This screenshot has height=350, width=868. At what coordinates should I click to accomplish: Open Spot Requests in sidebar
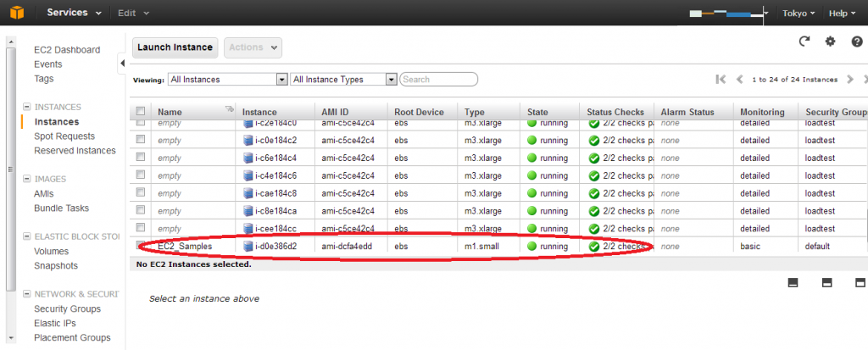point(64,136)
